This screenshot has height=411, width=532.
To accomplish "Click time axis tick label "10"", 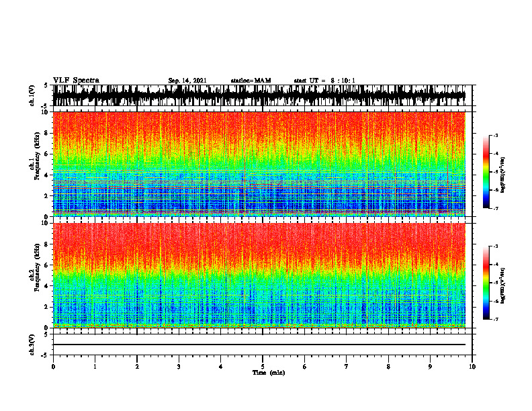I will click(472, 367).
